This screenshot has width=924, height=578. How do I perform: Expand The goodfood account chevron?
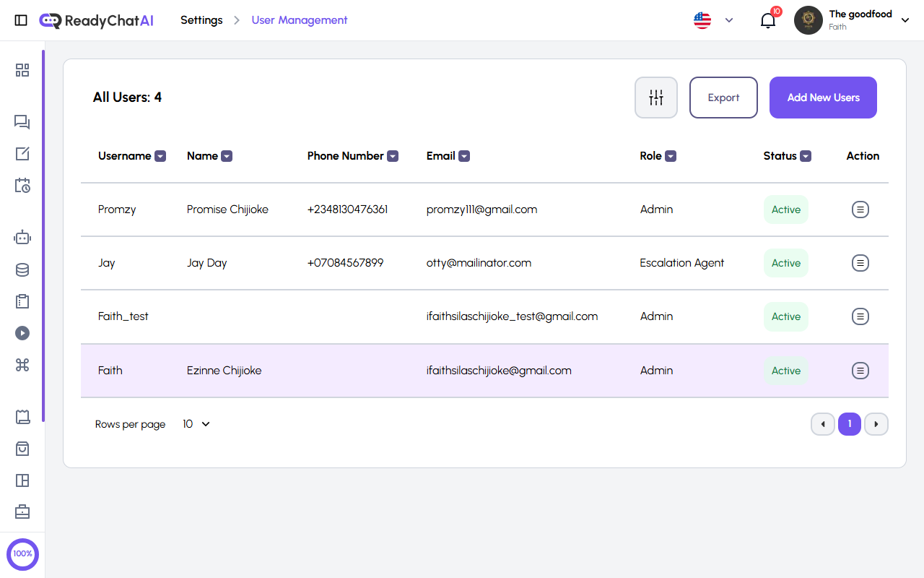[905, 20]
